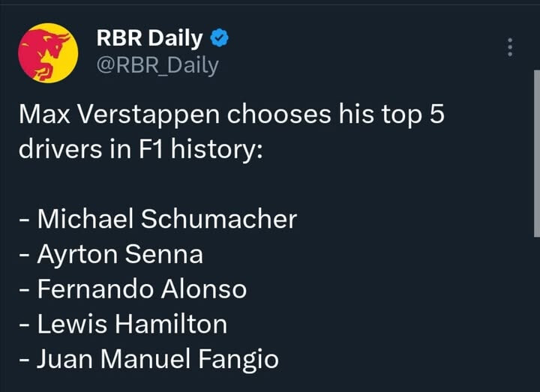Click the RBR Daily display name
Screen dimensions: 540x392
[148, 37]
